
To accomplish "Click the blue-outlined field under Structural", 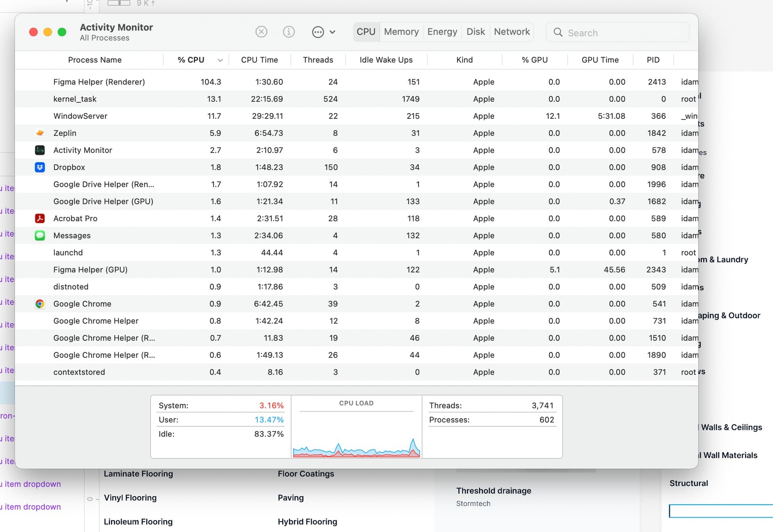I will coord(721,511).
